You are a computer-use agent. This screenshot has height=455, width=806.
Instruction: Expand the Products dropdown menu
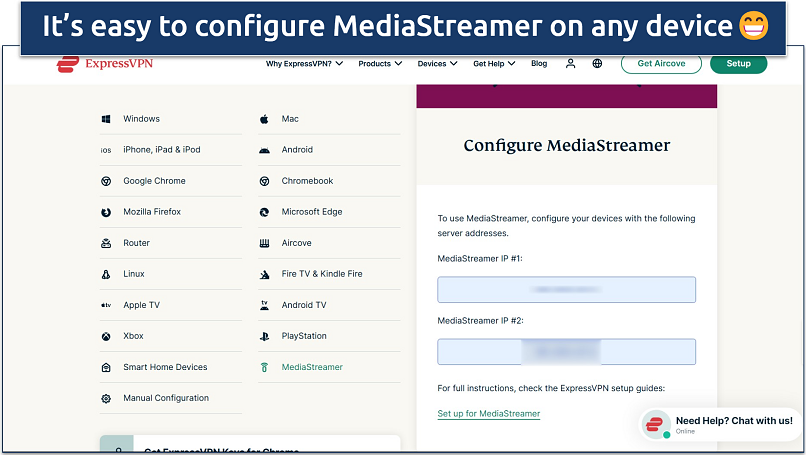380,64
